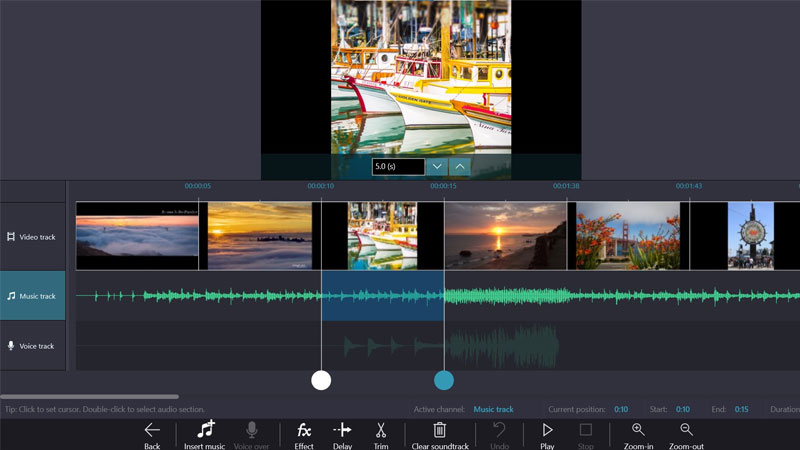800x450 pixels.
Task: Click the Back arrow icon
Action: click(x=152, y=430)
